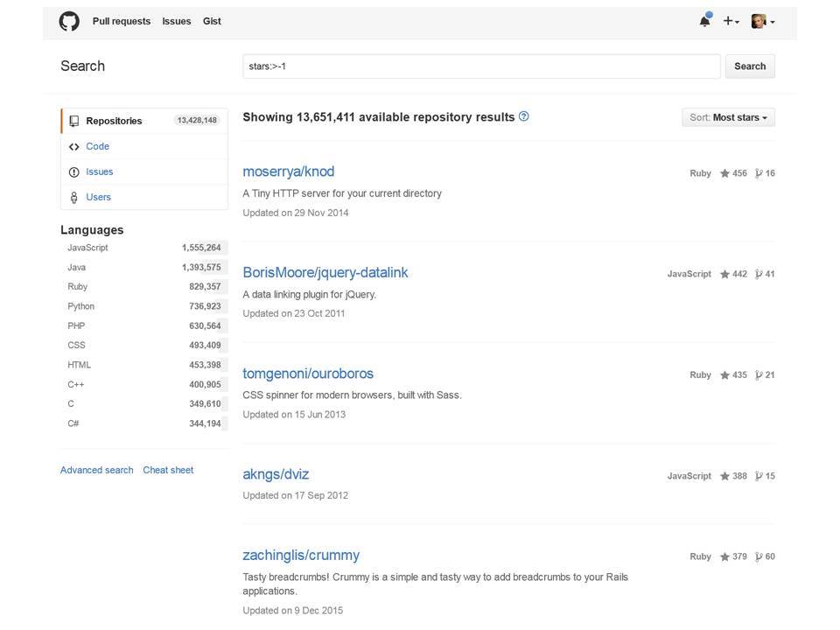Filter by CSS language
840x630 pixels.
pyautogui.click(x=144, y=345)
